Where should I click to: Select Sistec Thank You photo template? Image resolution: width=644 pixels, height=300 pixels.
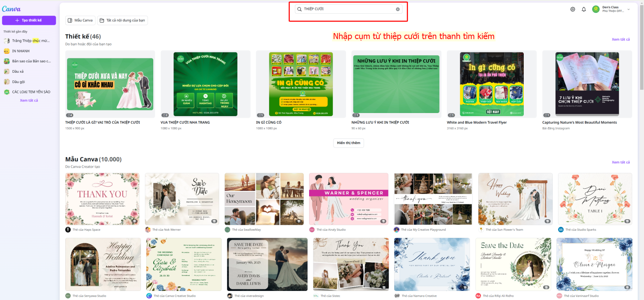tap(351, 264)
